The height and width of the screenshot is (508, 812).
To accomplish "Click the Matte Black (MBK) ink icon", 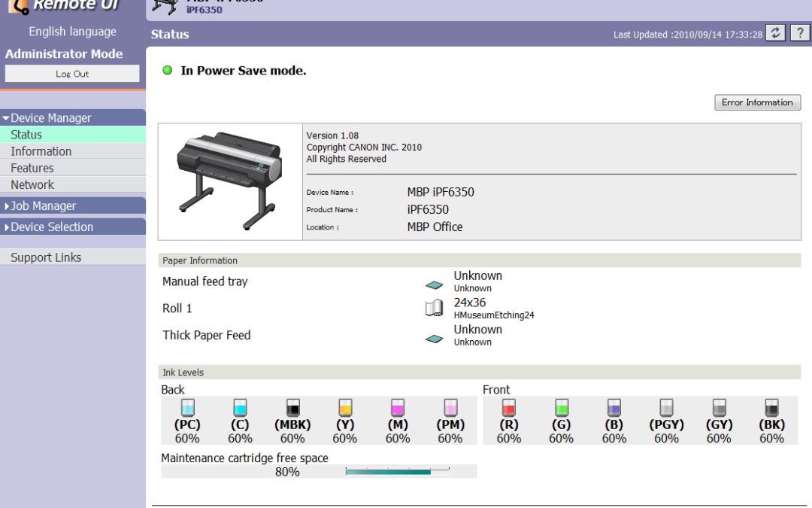I will coord(292,407).
